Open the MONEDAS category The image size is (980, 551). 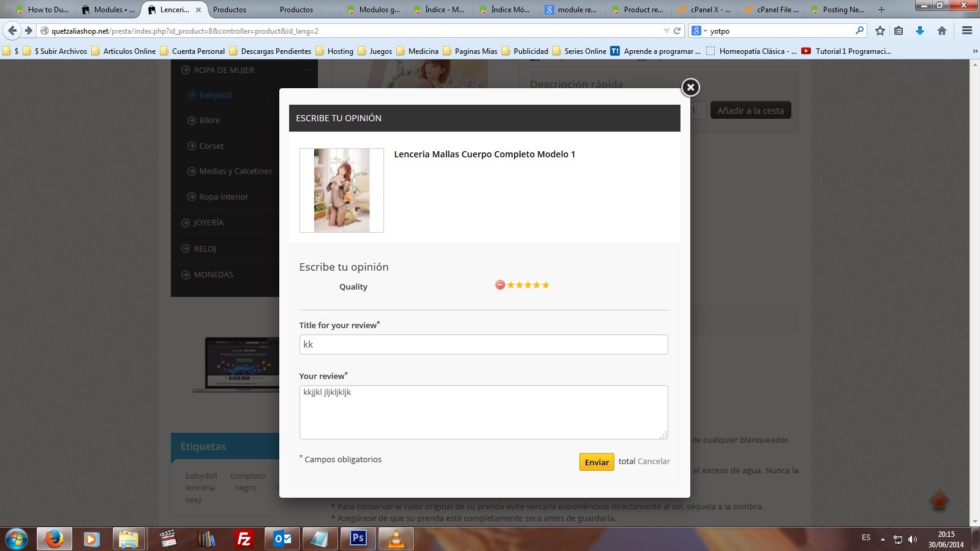[213, 275]
